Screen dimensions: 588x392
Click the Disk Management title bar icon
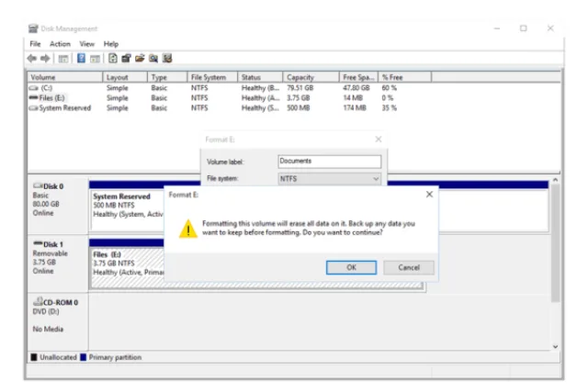(x=33, y=28)
